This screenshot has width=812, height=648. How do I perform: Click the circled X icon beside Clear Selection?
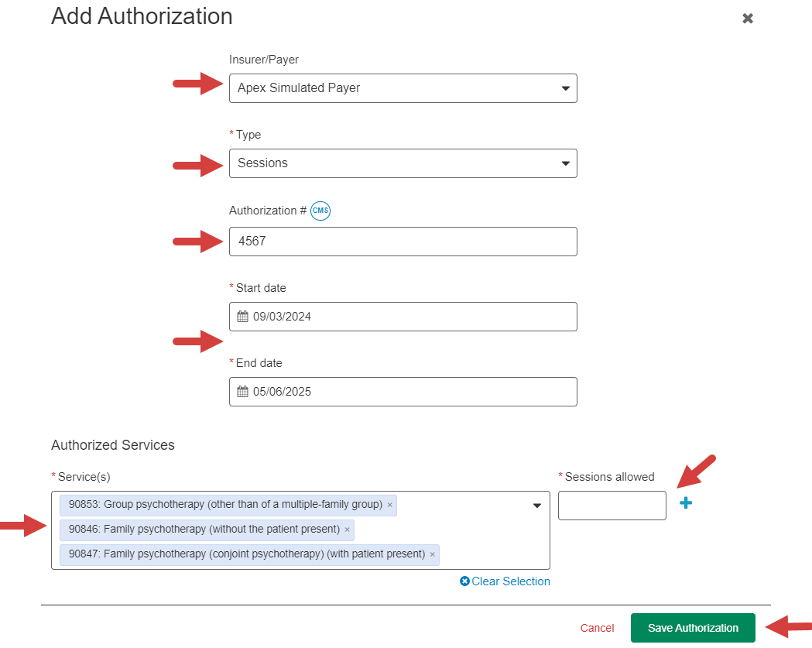point(465,581)
